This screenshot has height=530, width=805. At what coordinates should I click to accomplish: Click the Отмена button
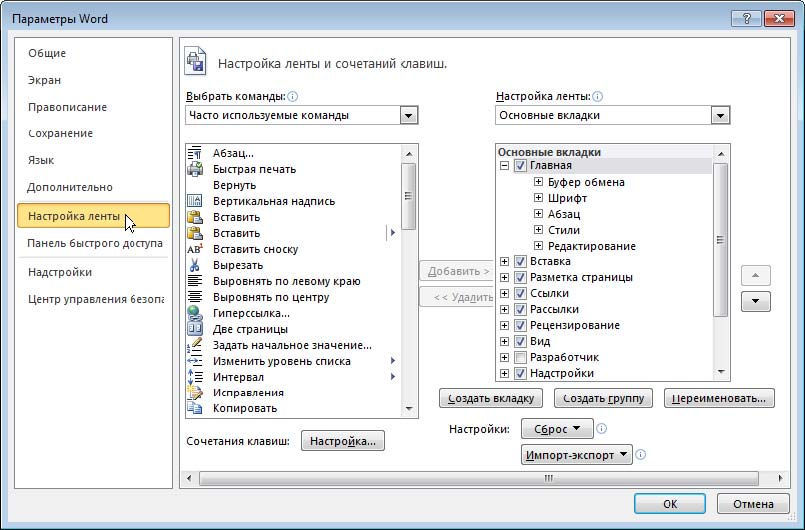pos(753,504)
